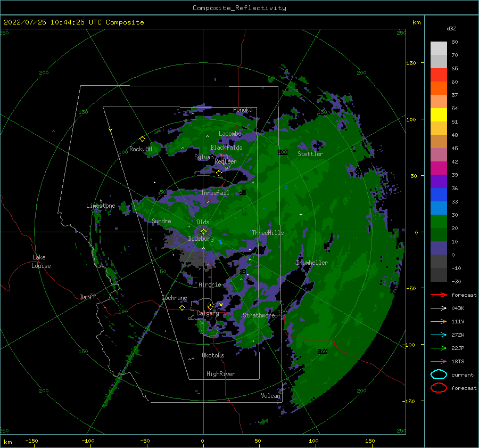Click the cyan current ellipse icon

click(x=439, y=374)
